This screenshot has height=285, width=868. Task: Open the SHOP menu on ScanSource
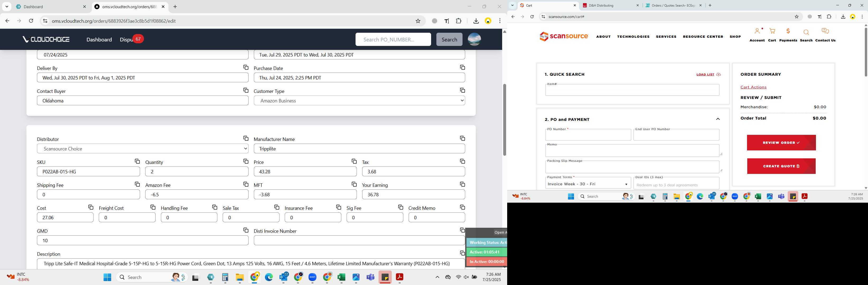click(735, 37)
